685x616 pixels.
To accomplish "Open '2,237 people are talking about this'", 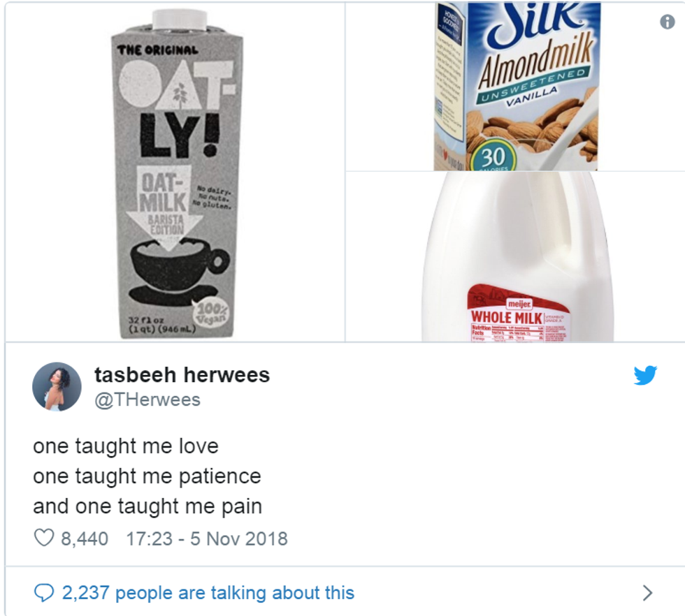I will pos(208,593).
